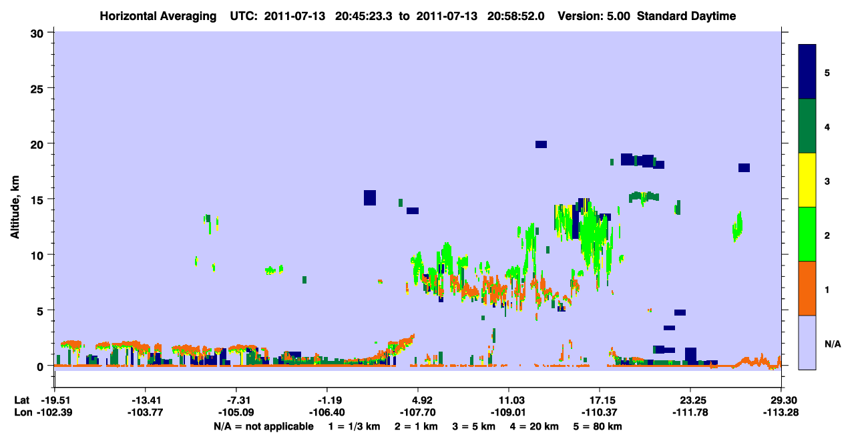This screenshot has width=868, height=445.
Task: Click the latitude value 17.15
Action: [600, 400]
